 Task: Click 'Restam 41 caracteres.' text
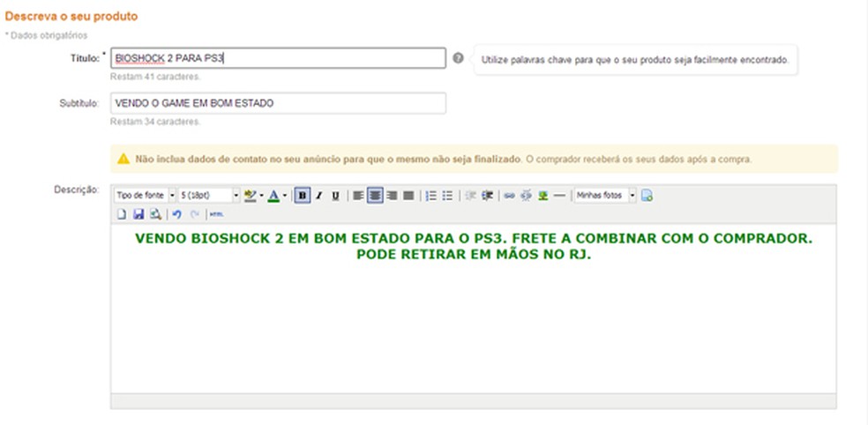pos(155,77)
